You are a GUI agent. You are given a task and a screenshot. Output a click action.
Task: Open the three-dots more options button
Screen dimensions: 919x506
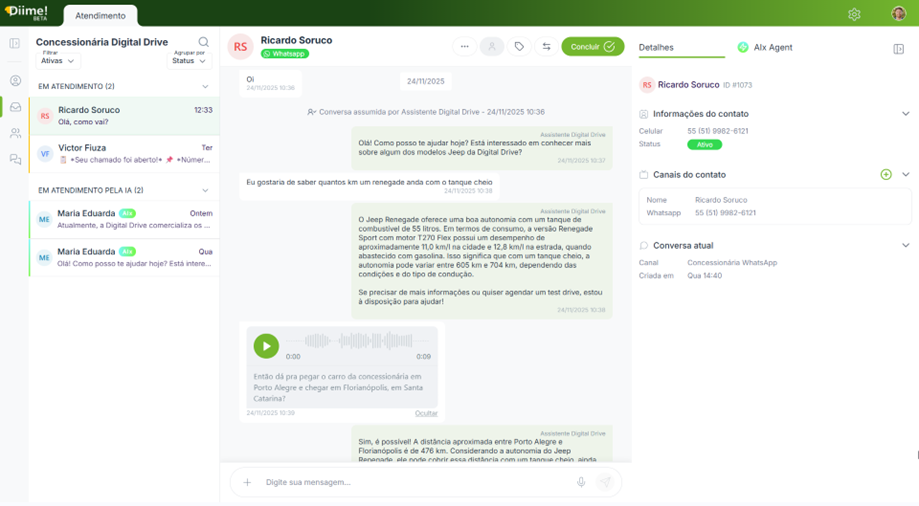click(x=465, y=47)
